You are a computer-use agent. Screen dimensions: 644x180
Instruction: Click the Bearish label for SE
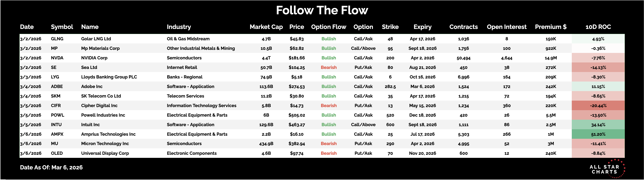tap(328, 67)
